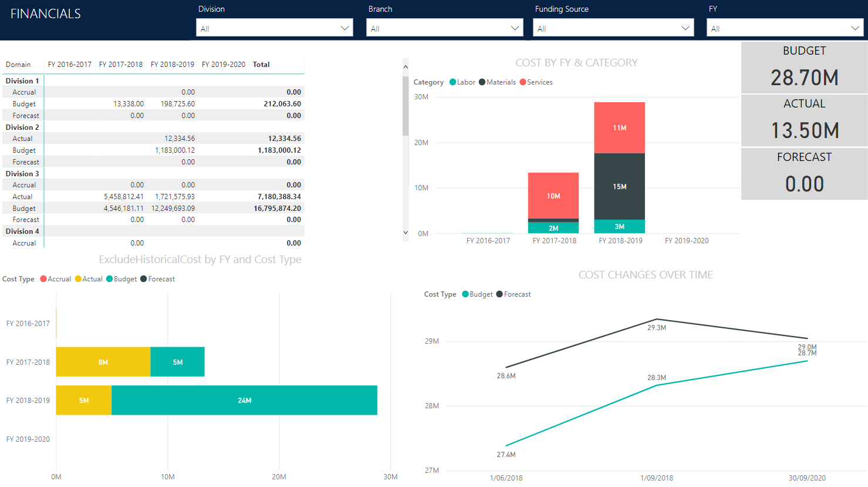Select the Materials legend marker

tap(483, 82)
